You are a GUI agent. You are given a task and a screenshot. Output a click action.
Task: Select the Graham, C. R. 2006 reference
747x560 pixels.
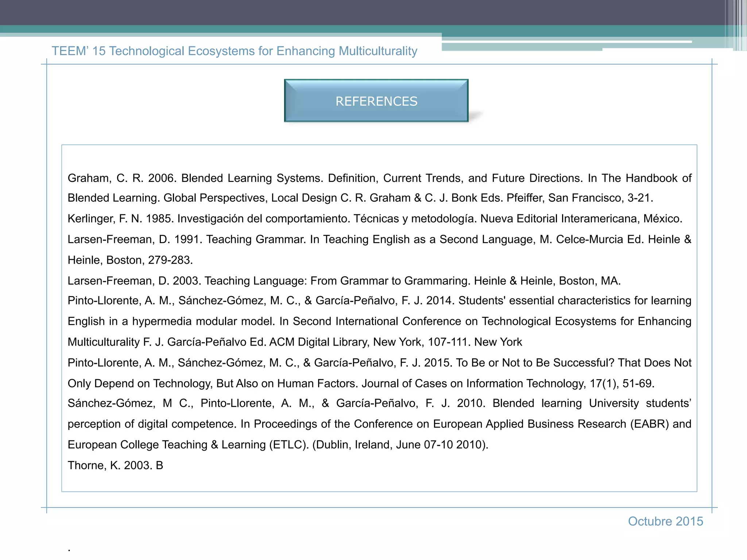[379, 188]
